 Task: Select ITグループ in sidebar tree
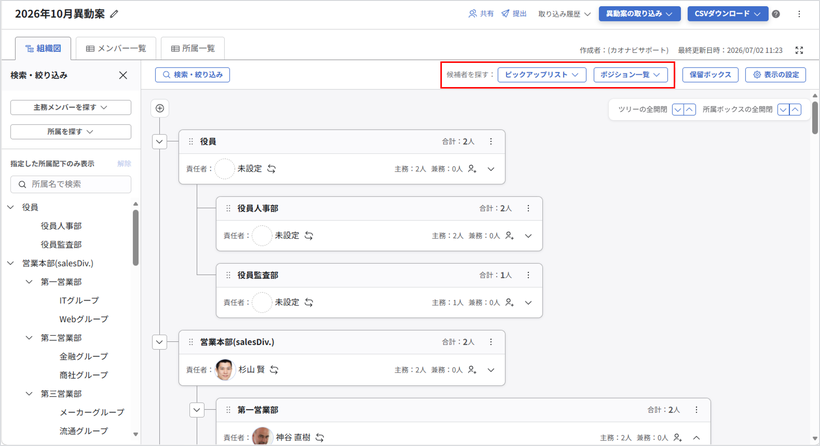tap(79, 301)
